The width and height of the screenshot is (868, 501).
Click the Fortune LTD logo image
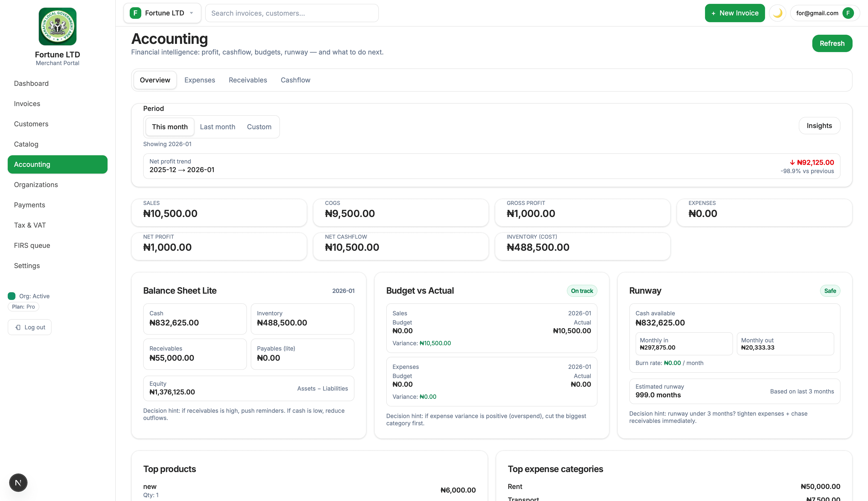57,27
